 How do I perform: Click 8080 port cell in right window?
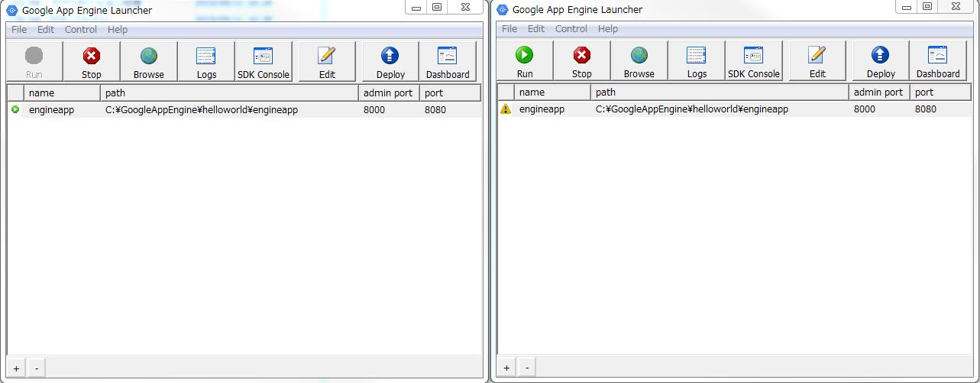(926, 109)
